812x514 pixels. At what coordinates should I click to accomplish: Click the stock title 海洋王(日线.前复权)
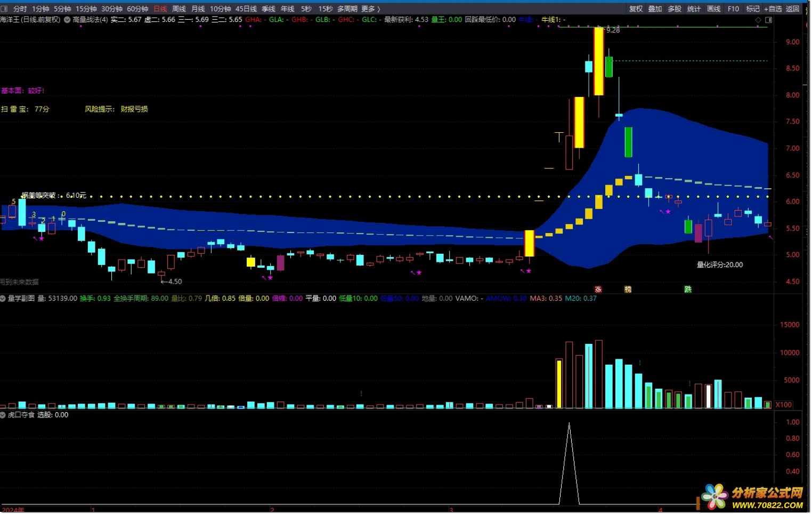[30, 20]
